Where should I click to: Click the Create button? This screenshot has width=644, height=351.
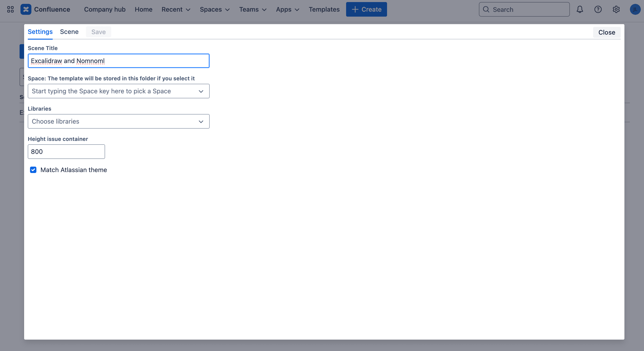(x=367, y=10)
